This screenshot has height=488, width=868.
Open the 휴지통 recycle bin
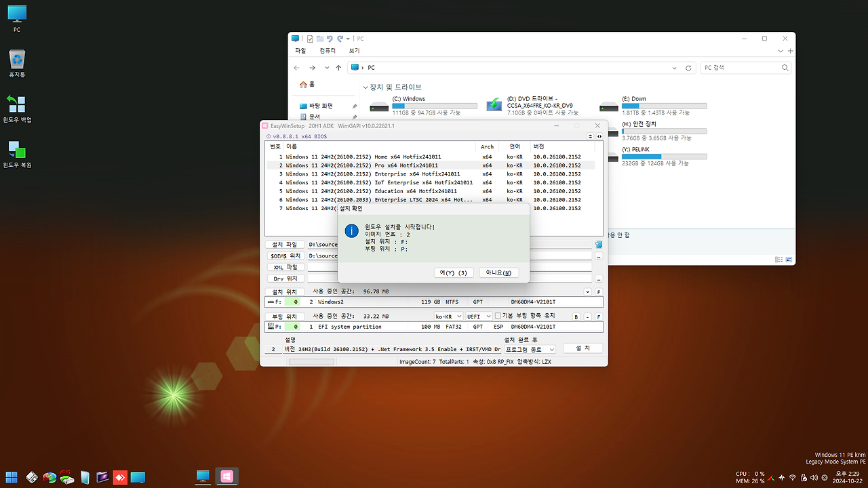17,63
